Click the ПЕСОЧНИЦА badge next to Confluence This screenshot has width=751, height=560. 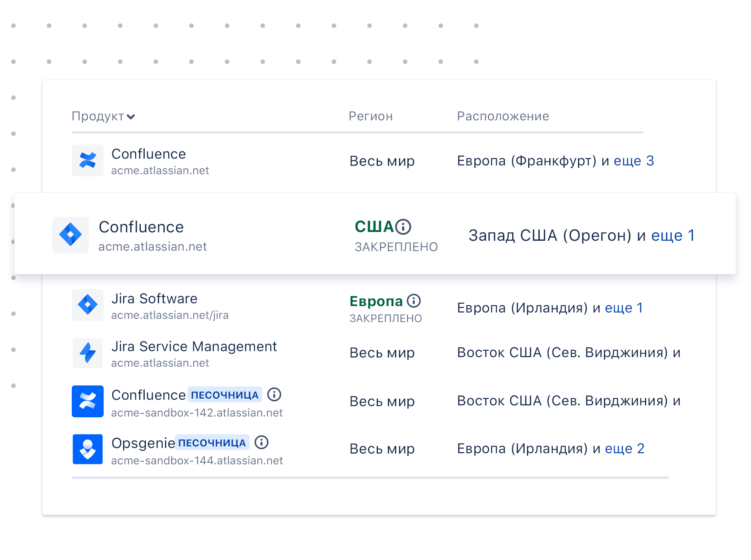pos(224,395)
